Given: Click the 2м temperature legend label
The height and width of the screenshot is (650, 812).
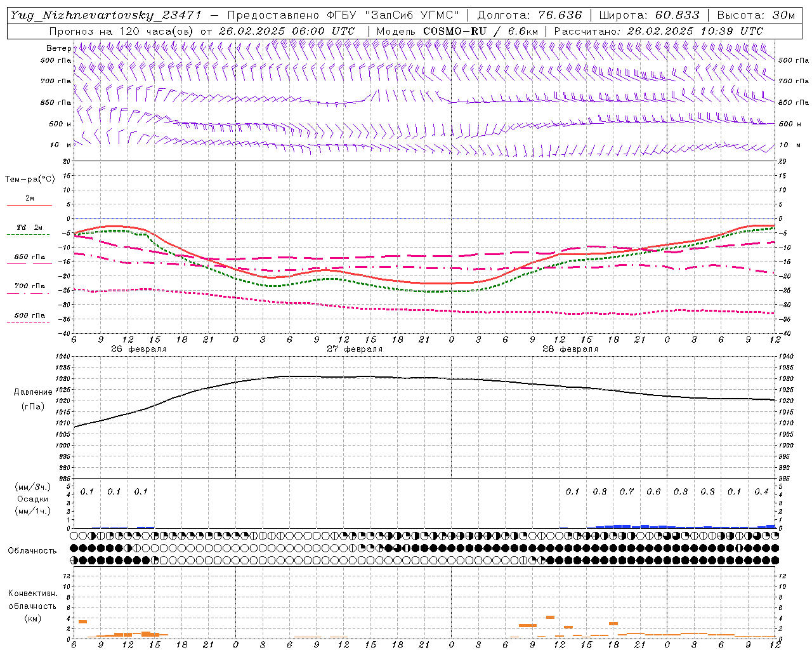Looking at the screenshot, I should pyautogui.click(x=30, y=198).
